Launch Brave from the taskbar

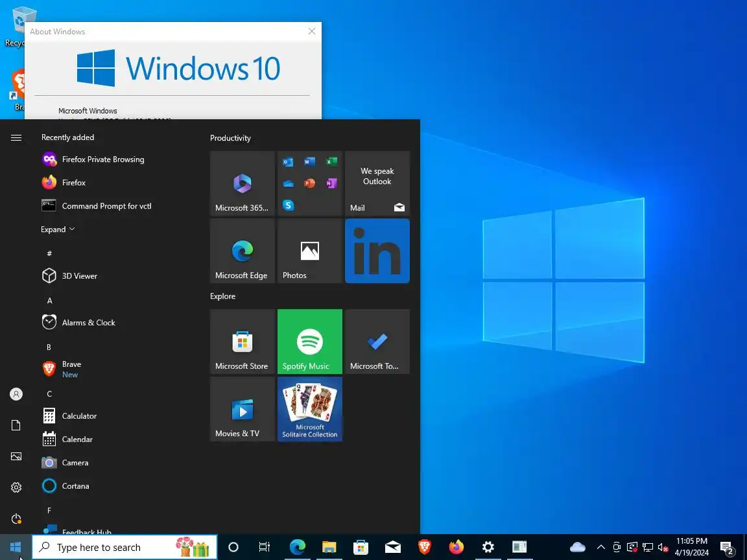point(425,547)
